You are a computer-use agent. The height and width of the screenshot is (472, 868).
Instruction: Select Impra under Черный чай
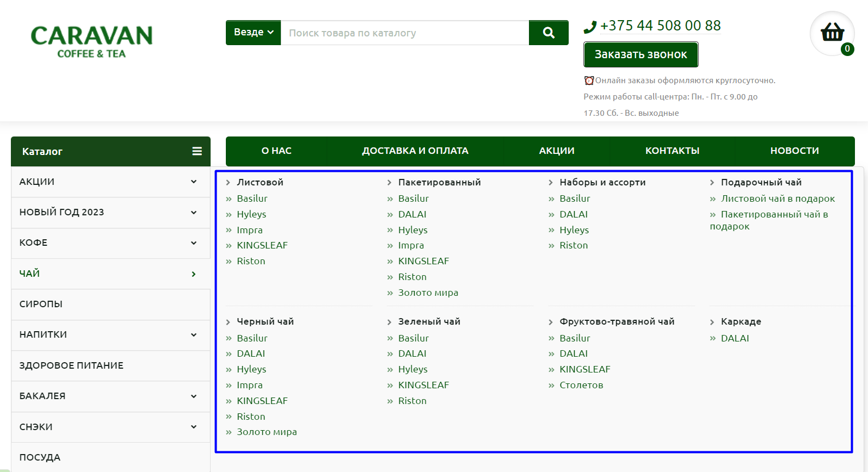click(x=250, y=385)
